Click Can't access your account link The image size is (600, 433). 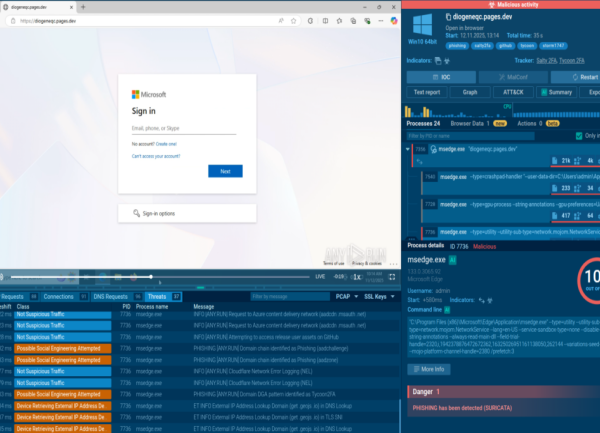[156, 156]
